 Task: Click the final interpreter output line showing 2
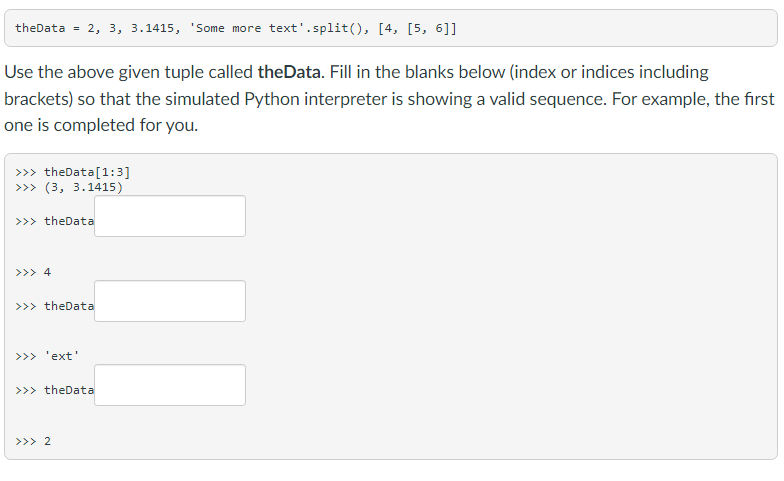coord(47,440)
